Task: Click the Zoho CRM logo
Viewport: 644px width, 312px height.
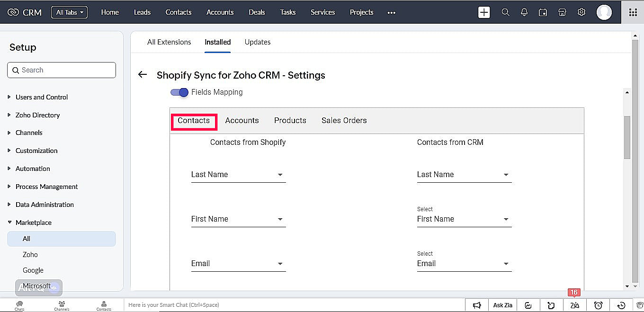Action: click(x=25, y=12)
